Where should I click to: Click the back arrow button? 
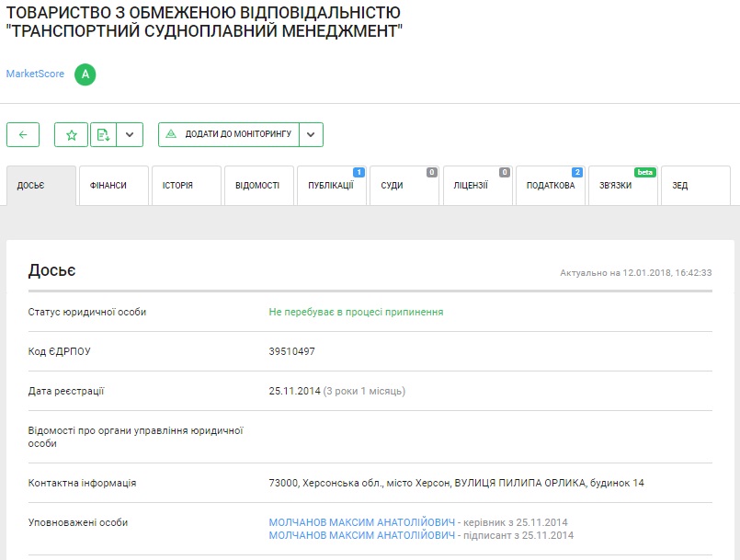coord(23,134)
